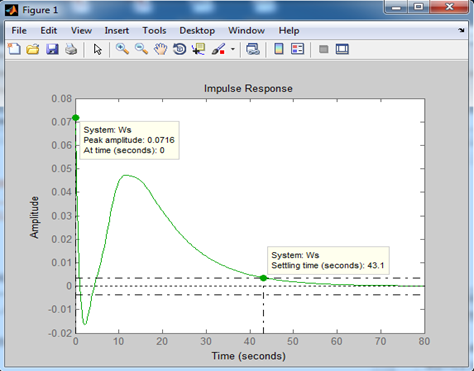The width and height of the screenshot is (474, 371).
Task: Activate the Zoom Out magnifier tool
Action: click(141, 49)
